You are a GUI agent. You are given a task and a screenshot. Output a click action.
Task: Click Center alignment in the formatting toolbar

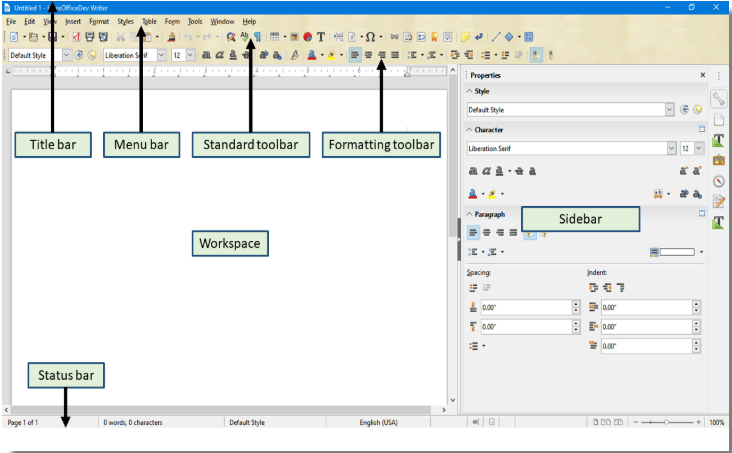(x=369, y=55)
